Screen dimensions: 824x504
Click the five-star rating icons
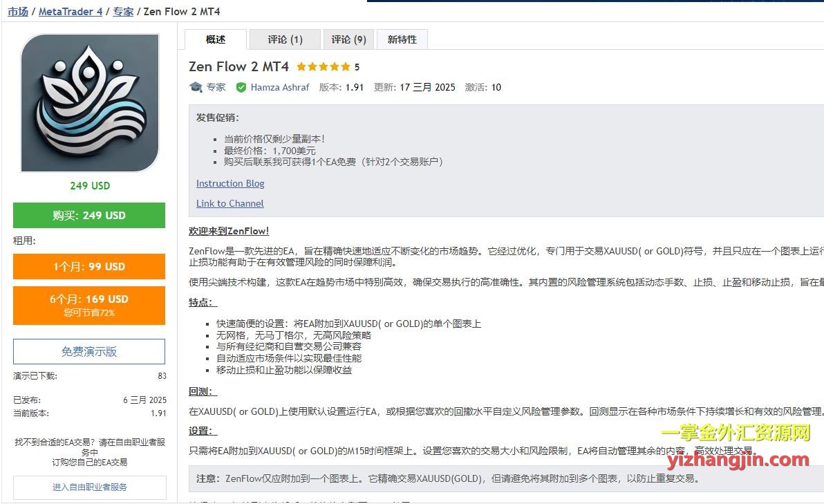click(x=324, y=67)
